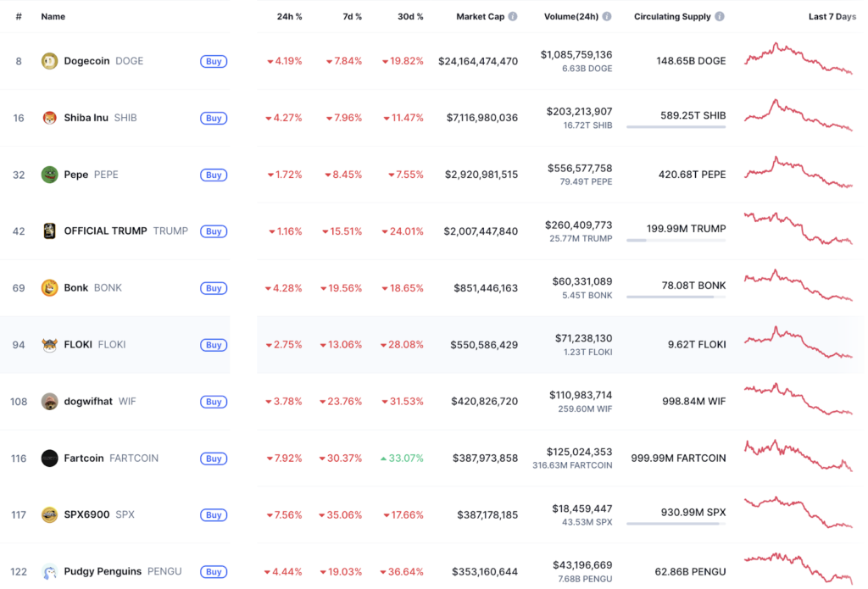Open FLOKI 7-day price sparkline
This screenshot has width=868, height=589.
tap(798, 342)
